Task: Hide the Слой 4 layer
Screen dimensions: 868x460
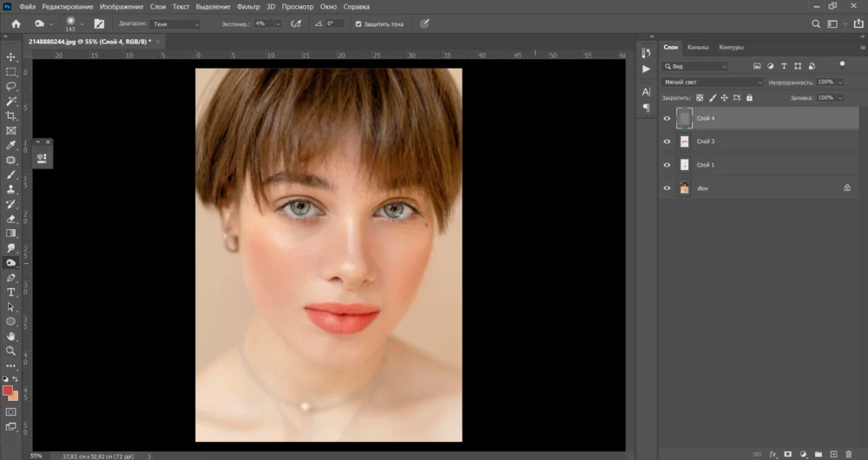Action: [667, 118]
